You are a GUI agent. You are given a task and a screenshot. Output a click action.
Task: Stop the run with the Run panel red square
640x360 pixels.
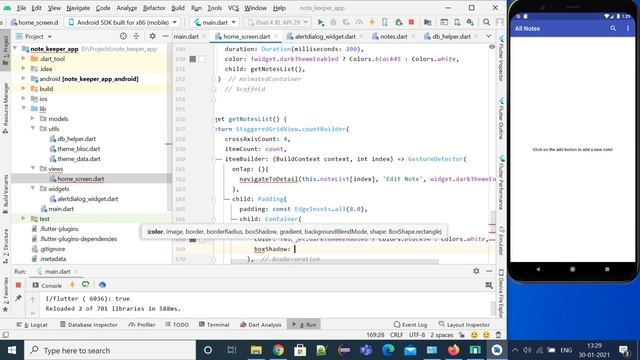pyautogui.click(x=18, y=285)
